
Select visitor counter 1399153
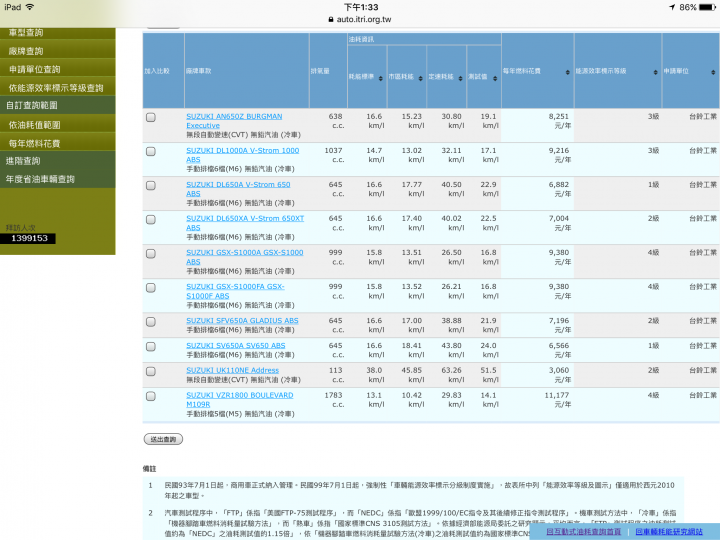(x=28, y=238)
